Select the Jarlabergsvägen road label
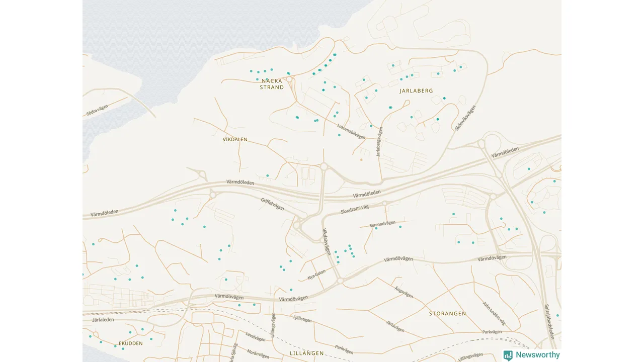This screenshot has height=362, width=644. click(379, 141)
